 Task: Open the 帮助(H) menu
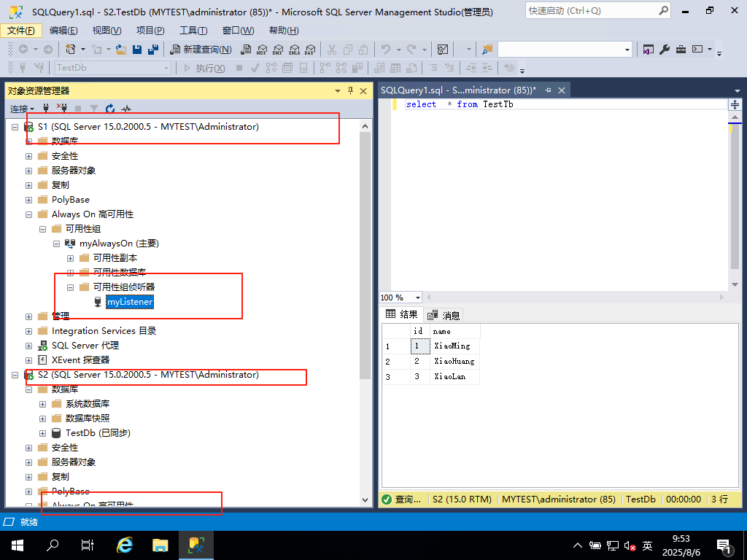(x=284, y=31)
